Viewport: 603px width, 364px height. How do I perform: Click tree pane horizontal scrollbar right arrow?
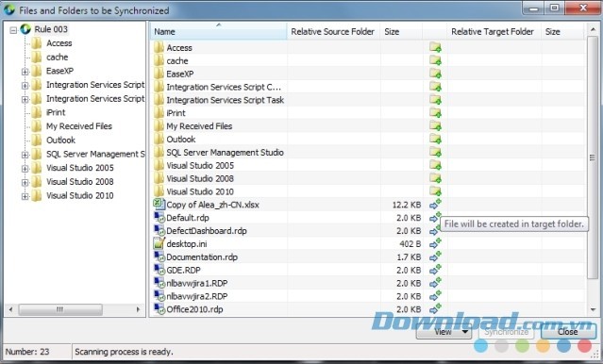tap(138, 309)
